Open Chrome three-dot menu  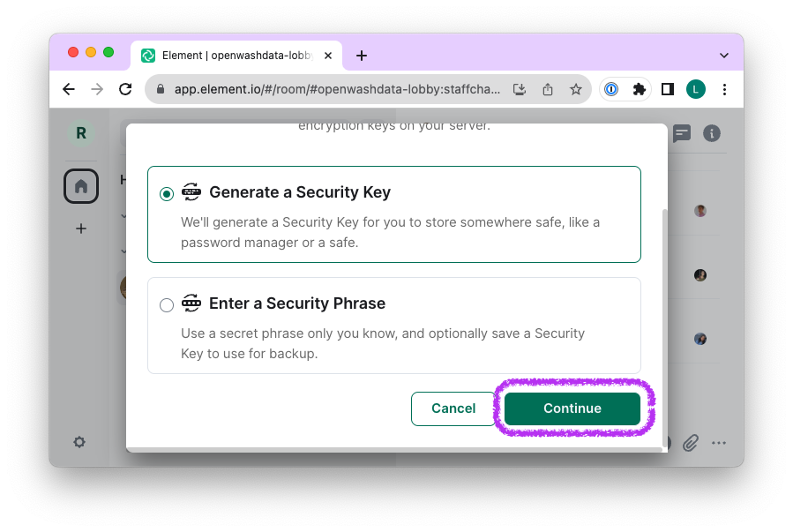724,89
